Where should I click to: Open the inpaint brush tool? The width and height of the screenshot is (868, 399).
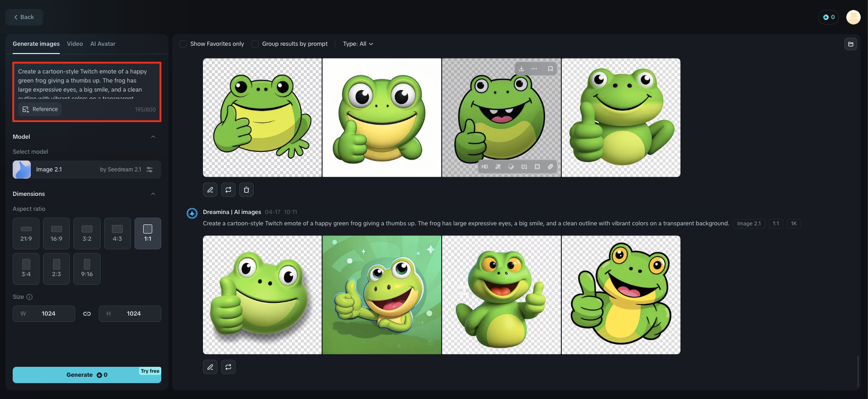pos(511,167)
